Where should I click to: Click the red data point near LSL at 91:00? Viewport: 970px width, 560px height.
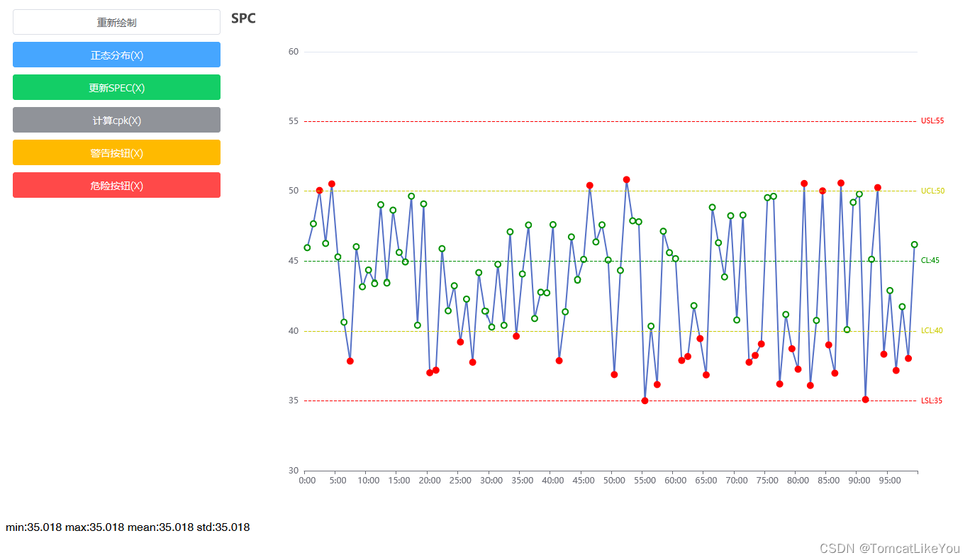point(865,400)
